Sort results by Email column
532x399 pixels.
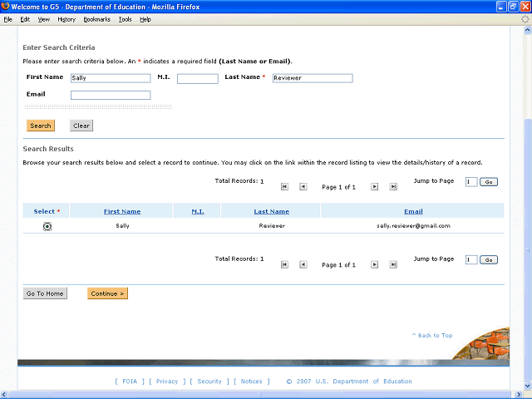[x=413, y=211]
